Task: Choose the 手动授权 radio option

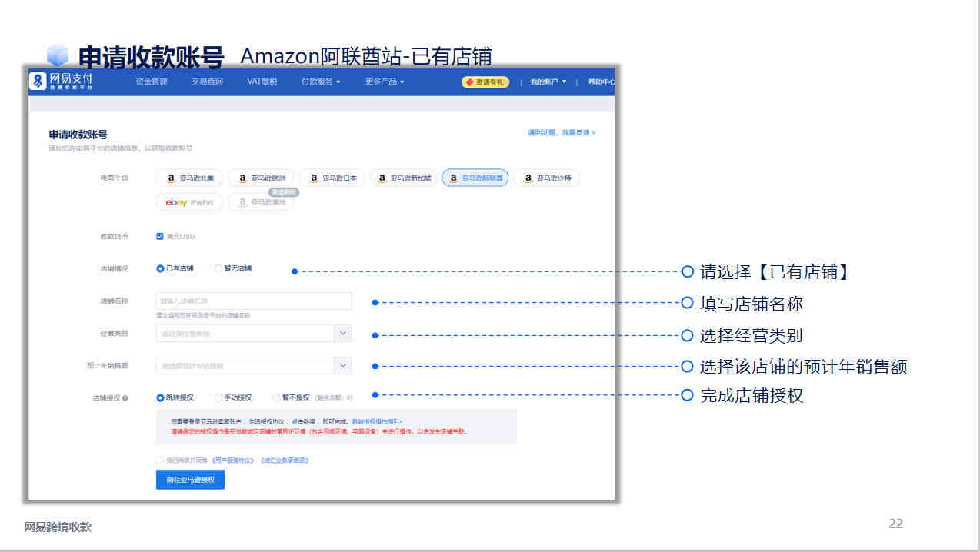Action: (x=218, y=397)
